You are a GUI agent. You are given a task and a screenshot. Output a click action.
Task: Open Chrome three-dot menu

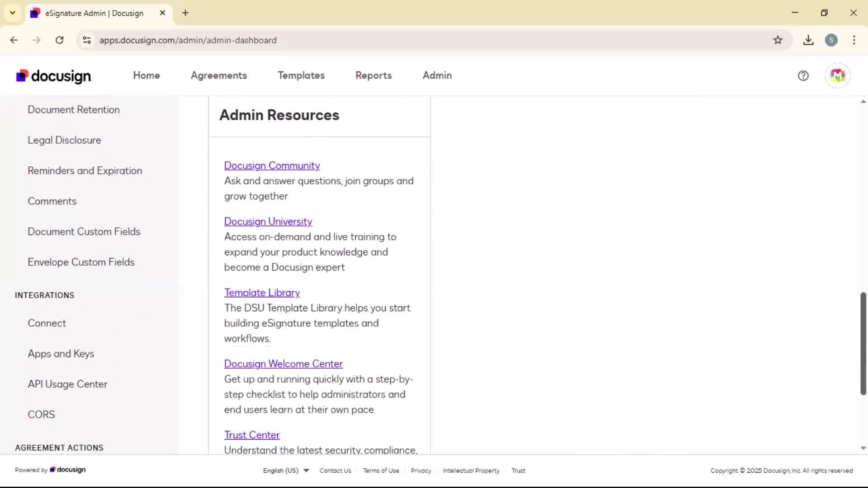(854, 40)
